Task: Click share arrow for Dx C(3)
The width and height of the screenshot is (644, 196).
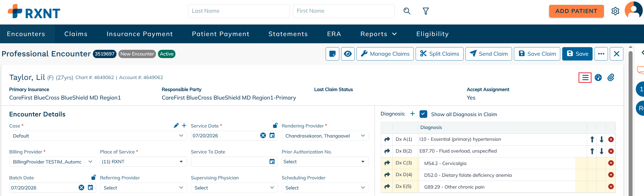Action: (x=387, y=163)
